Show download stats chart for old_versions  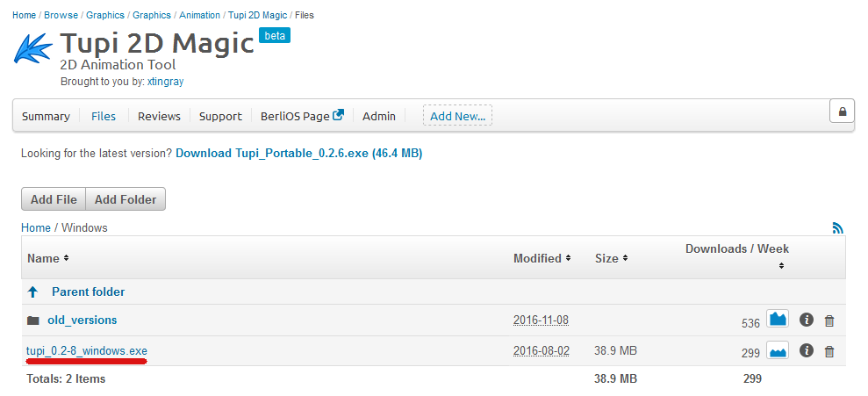point(778,320)
